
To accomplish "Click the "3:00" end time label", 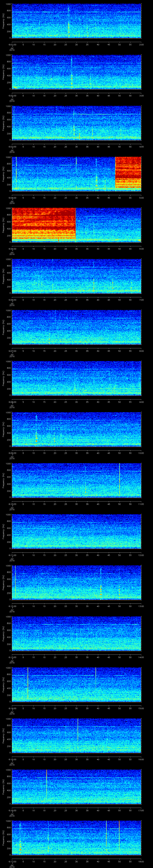I will (141, 96).
